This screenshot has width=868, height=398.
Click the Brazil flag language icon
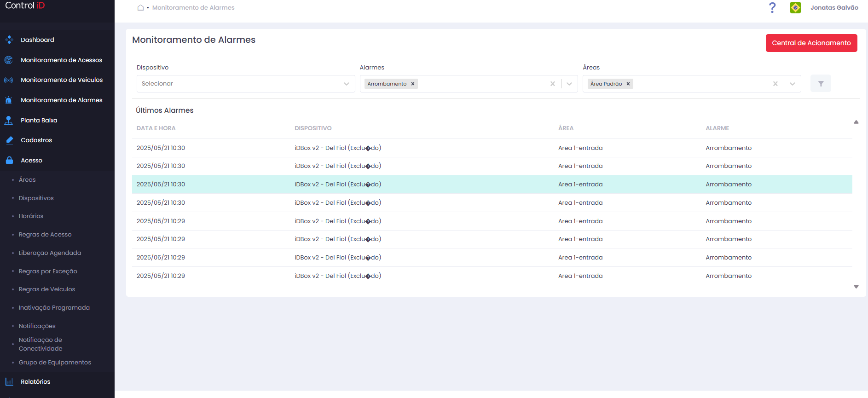[795, 7]
